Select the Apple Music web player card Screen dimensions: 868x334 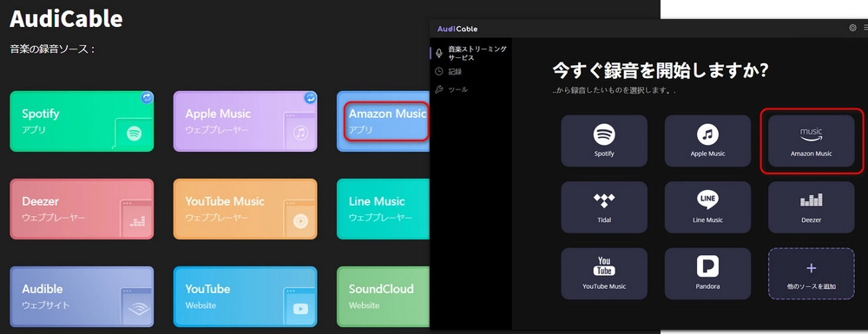pos(246,121)
